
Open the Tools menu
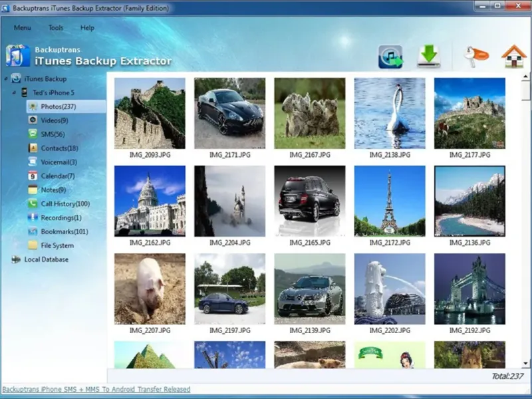56,28
